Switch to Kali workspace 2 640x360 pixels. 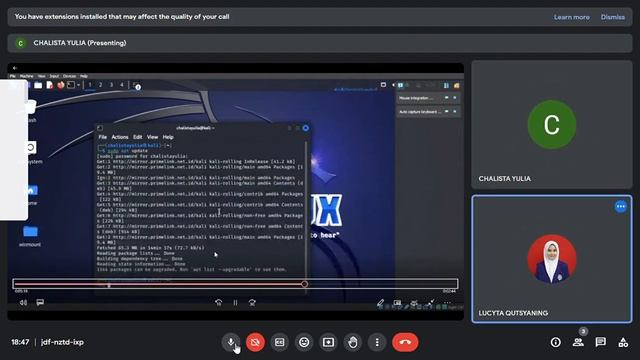[100, 85]
